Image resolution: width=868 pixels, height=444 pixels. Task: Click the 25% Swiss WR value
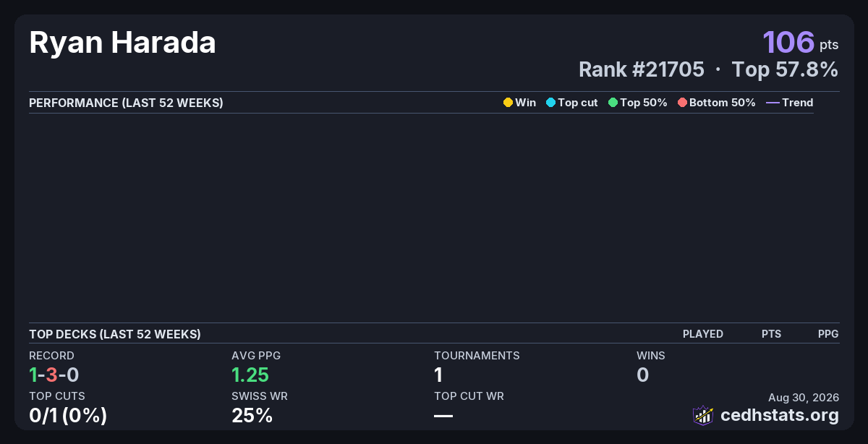252,415
